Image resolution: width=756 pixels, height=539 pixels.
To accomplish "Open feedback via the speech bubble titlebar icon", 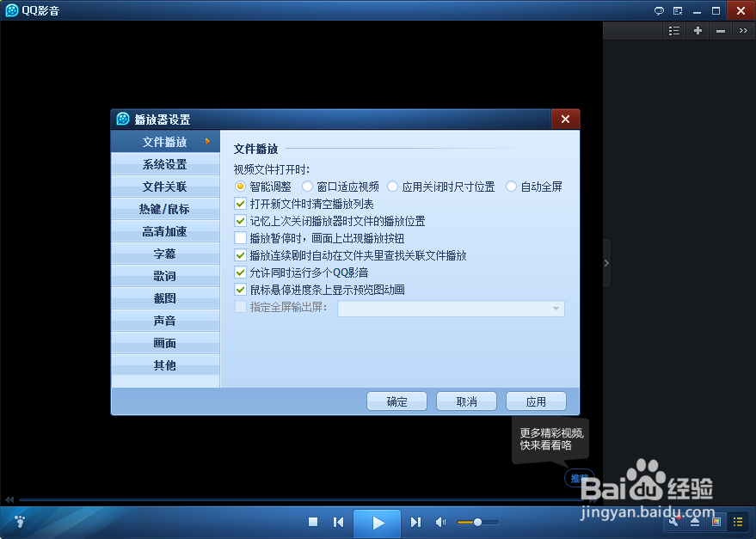I will 659,11.
